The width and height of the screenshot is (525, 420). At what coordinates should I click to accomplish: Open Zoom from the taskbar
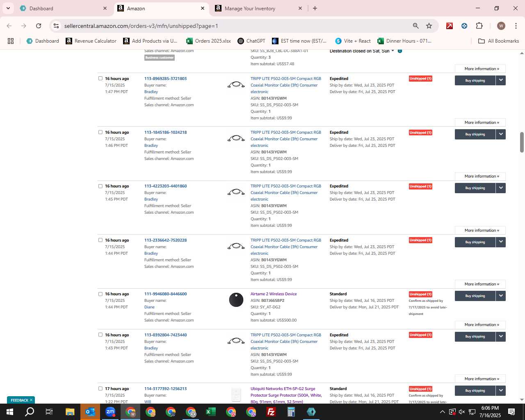click(x=110, y=412)
